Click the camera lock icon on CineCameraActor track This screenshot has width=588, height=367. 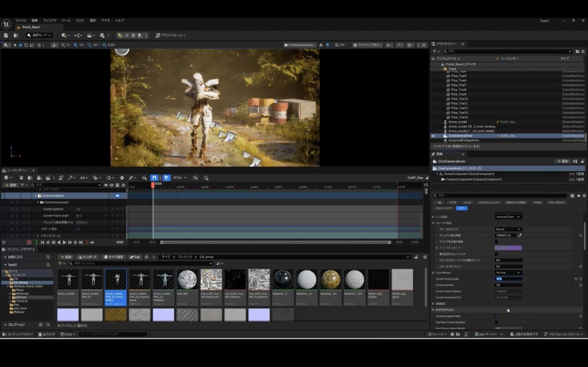tap(119, 196)
